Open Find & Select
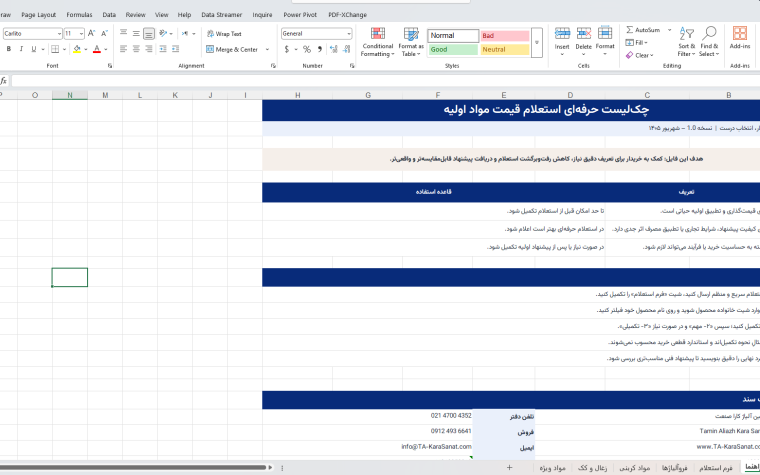Screen dimensions: 760x475 coord(709,42)
